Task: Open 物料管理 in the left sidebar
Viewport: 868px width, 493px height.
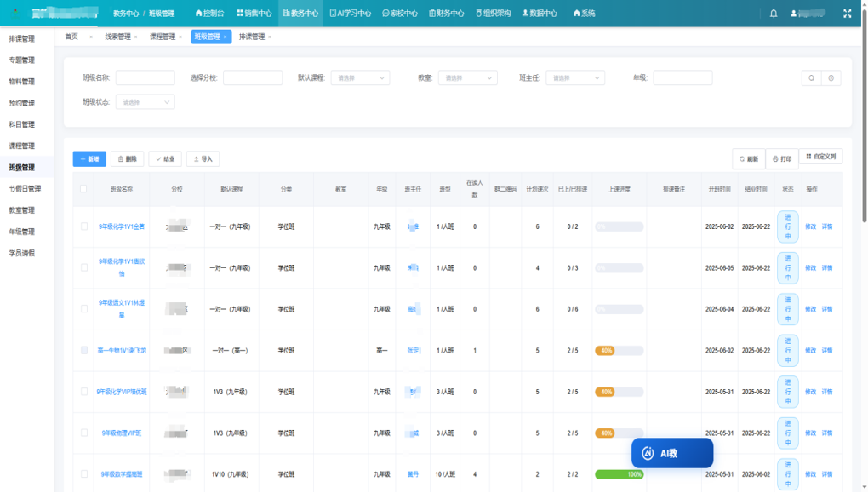Action: [22, 82]
